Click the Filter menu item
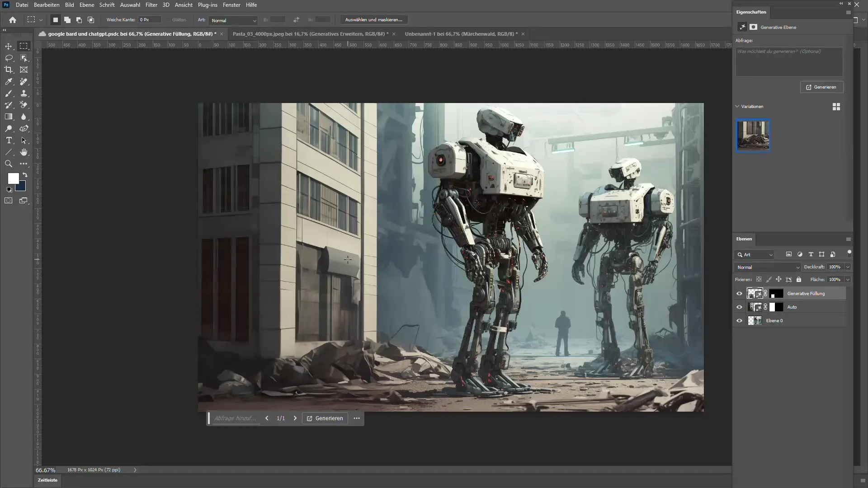Image resolution: width=868 pixels, height=488 pixels. [x=151, y=5]
